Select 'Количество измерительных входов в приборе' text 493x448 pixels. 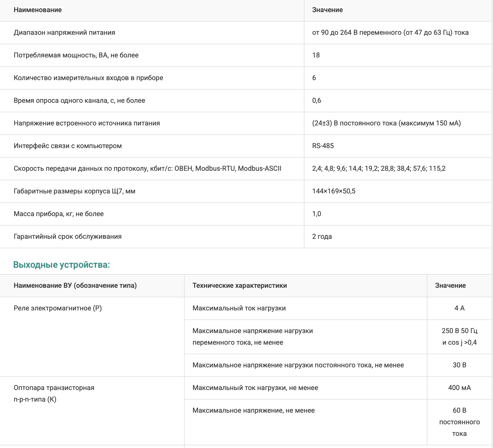tap(88, 78)
